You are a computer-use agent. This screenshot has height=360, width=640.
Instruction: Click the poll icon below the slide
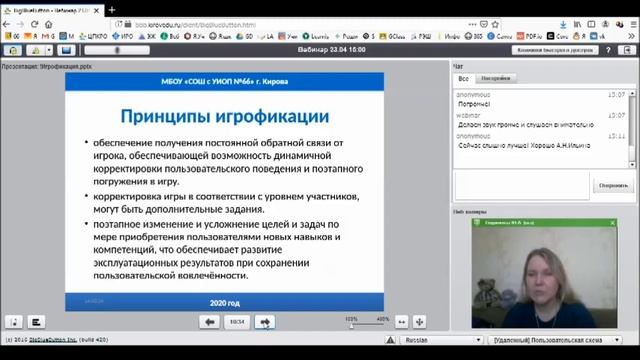pos(36,322)
